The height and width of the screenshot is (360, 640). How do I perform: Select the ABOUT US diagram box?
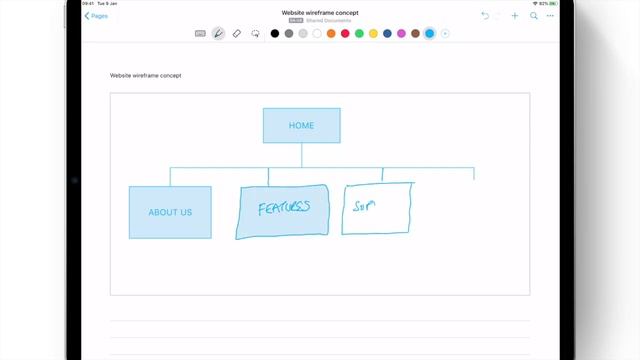[170, 212]
